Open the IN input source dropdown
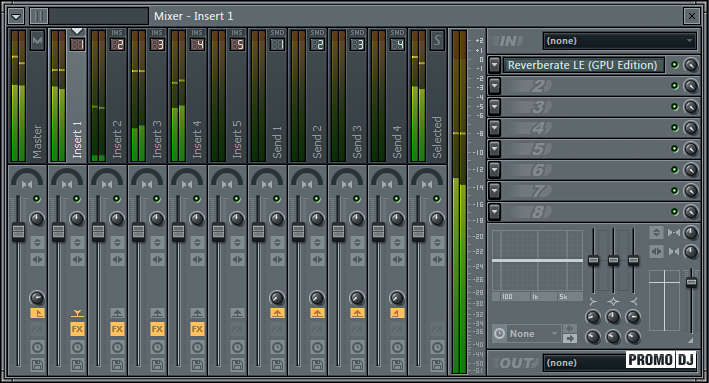 pos(619,41)
